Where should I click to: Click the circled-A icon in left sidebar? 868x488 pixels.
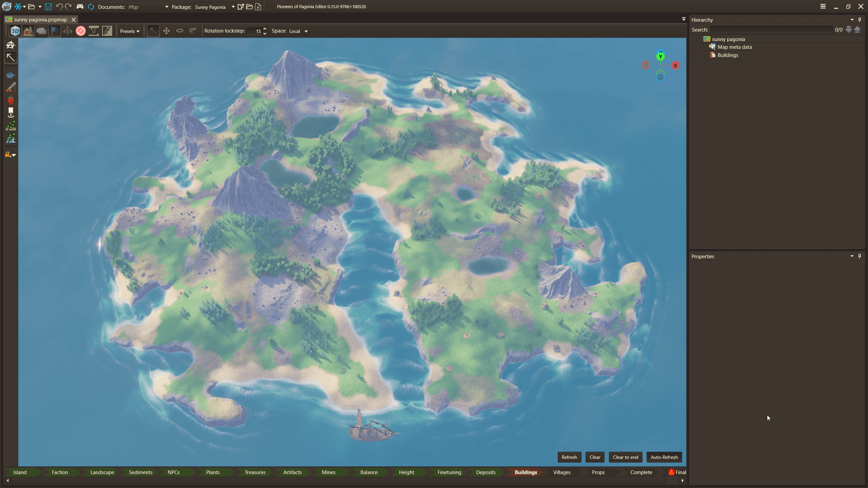(10, 45)
